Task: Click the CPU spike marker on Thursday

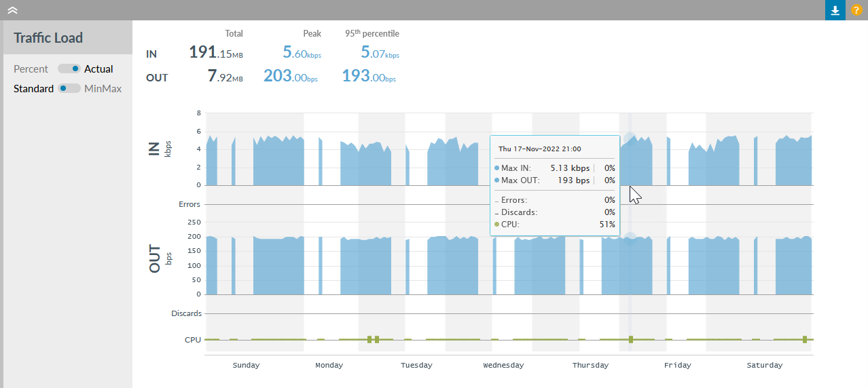Action: click(x=630, y=338)
